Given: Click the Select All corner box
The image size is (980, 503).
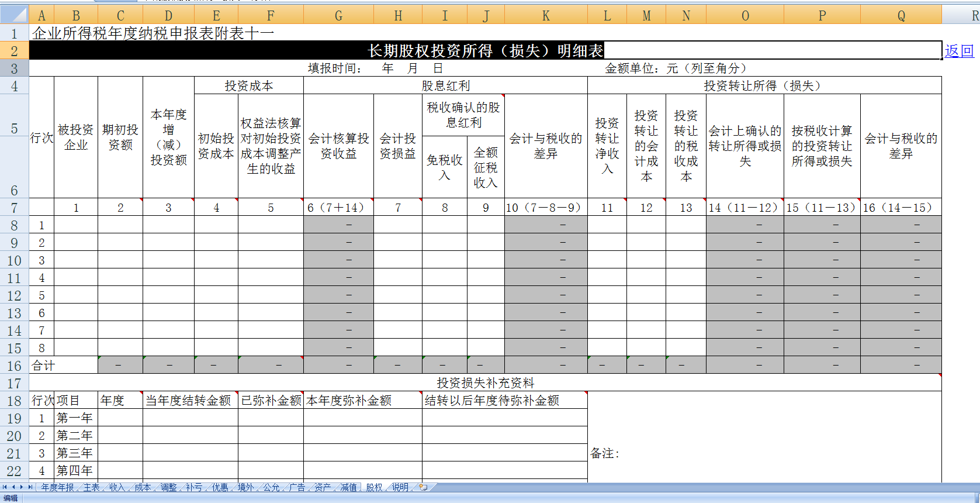Looking at the screenshot, I should click(14, 15).
